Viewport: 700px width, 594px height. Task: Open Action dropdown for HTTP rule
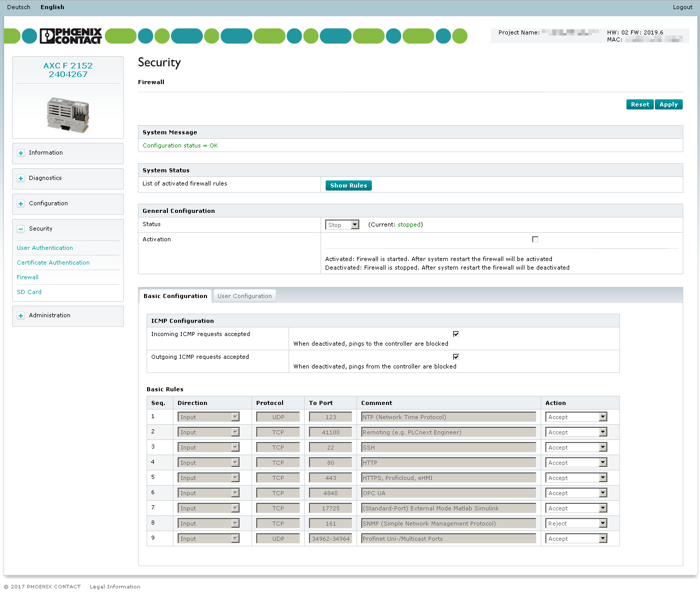click(576, 463)
